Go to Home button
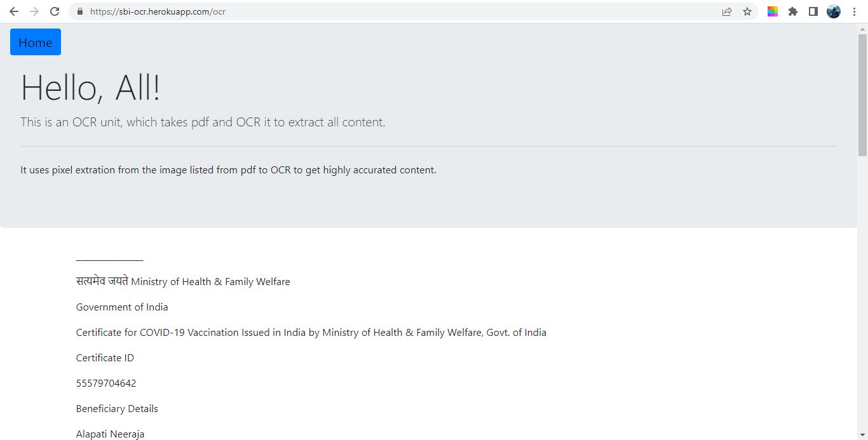Screen dimensions: 868x440 (x=36, y=42)
